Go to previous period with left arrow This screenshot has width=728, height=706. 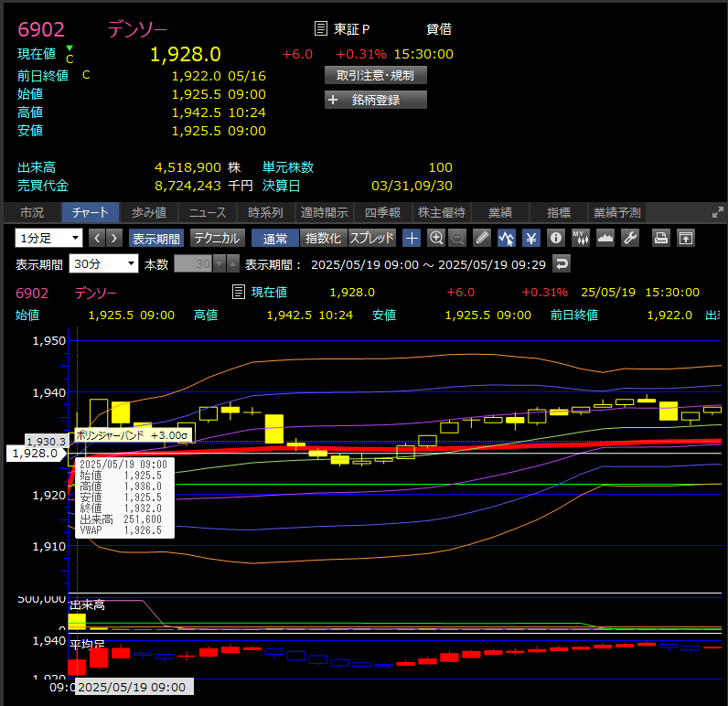point(97,239)
